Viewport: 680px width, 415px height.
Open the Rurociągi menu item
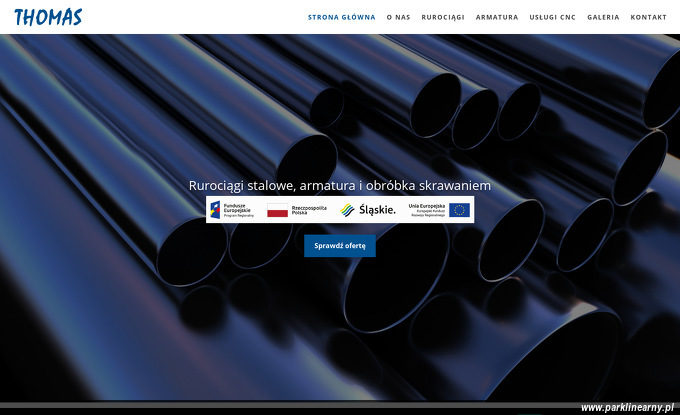tap(443, 17)
